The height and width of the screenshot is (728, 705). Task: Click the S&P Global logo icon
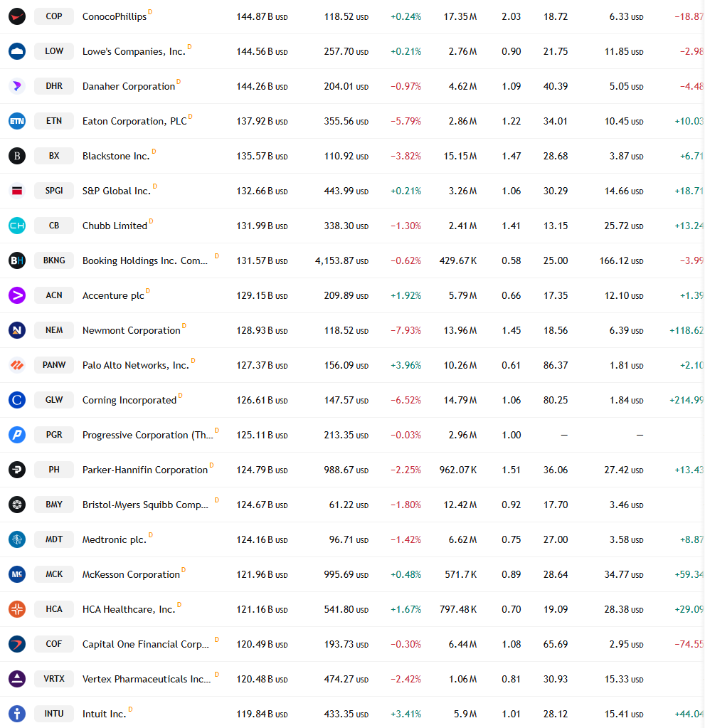point(17,190)
